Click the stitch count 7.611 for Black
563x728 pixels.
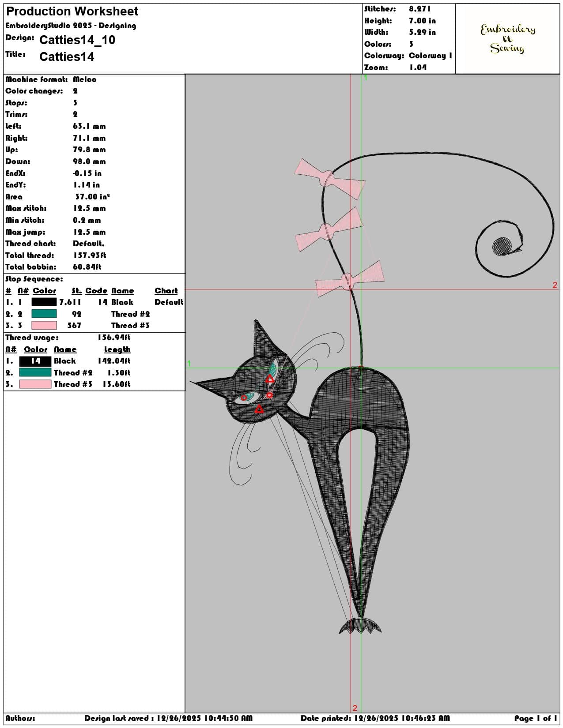[70, 302]
